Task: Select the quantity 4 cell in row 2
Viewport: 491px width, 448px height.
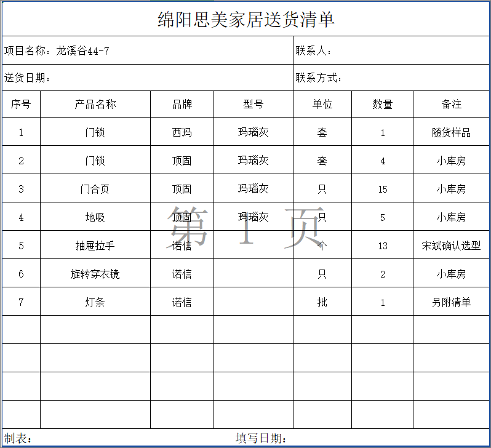Action: (382, 160)
